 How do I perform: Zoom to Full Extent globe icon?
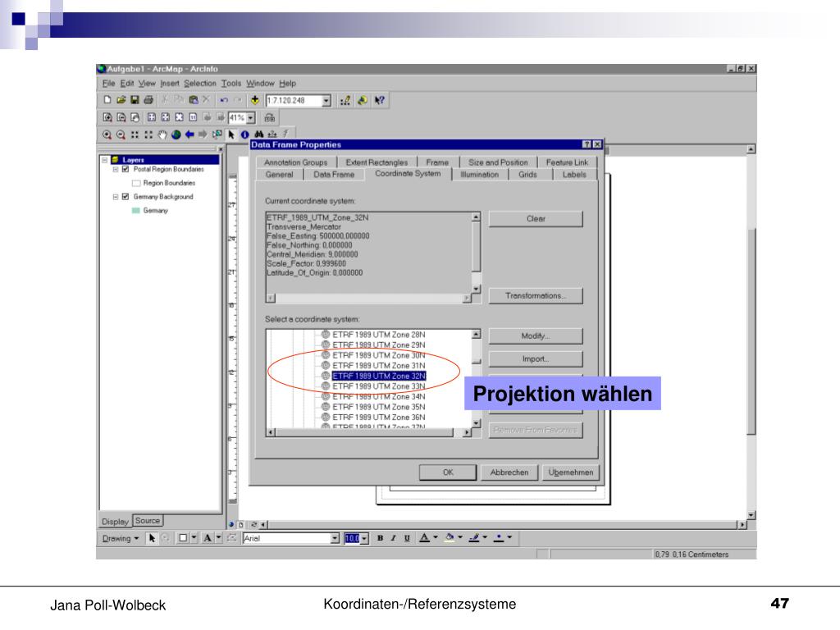[x=176, y=135]
